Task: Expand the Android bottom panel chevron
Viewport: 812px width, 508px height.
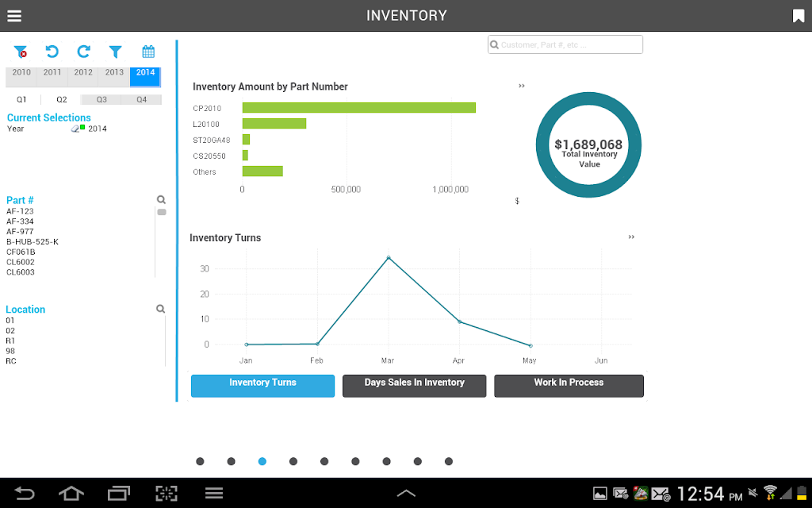Action: pyautogui.click(x=406, y=494)
